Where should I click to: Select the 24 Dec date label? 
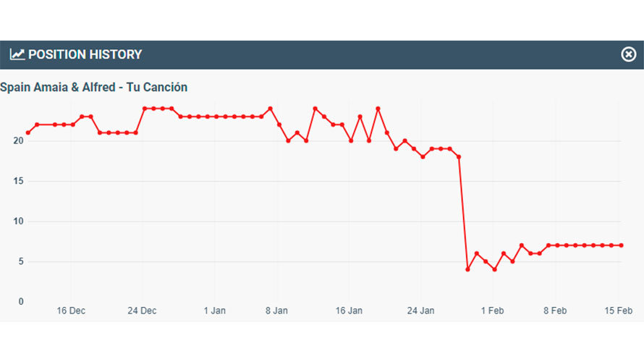coord(142,311)
